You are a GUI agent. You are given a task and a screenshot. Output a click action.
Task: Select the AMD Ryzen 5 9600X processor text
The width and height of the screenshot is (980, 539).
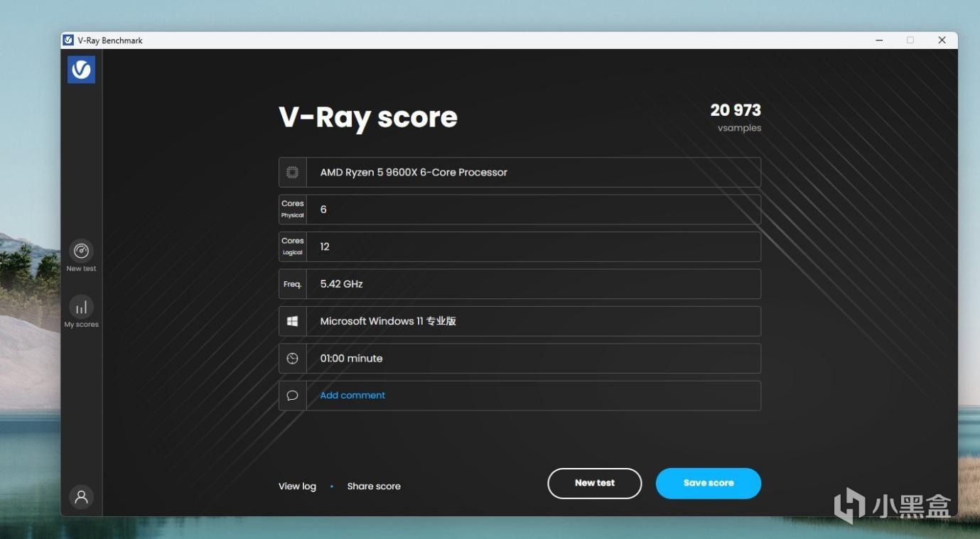pyautogui.click(x=414, y=173)
